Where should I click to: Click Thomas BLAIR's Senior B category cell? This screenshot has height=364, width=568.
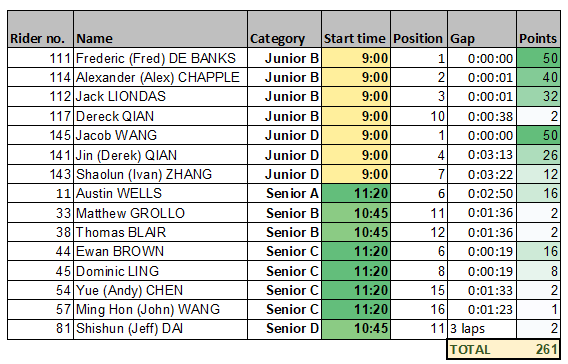pos(285,232)
